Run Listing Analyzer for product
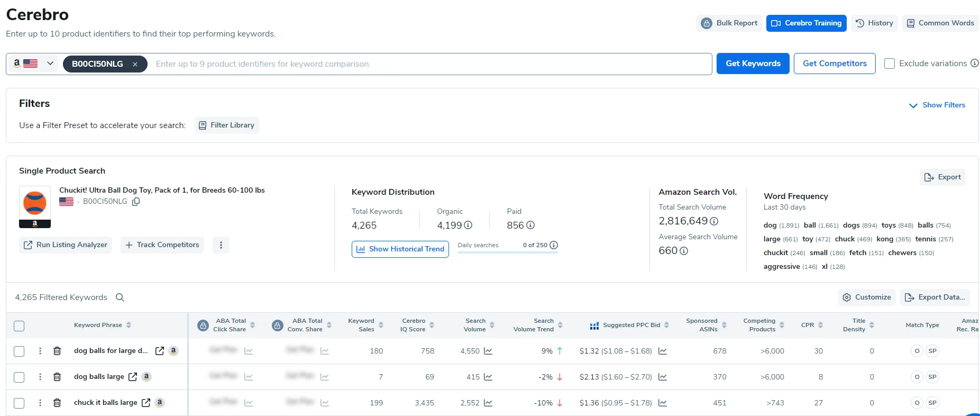Image resolution: width=980 pixels, height=416 pixels. [66, 245]
